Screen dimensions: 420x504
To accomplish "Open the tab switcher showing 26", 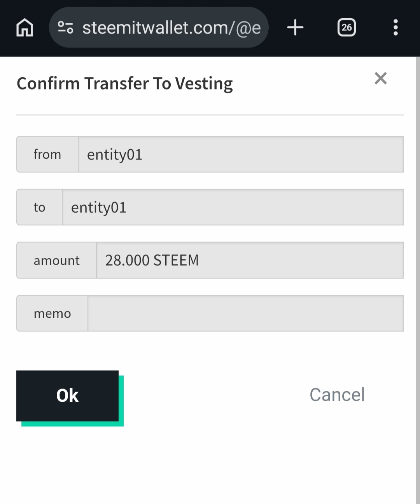I will coord(346,28).
